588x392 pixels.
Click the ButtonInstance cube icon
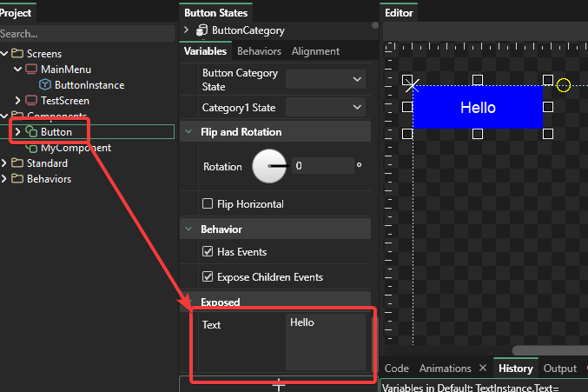pos(45,85)
